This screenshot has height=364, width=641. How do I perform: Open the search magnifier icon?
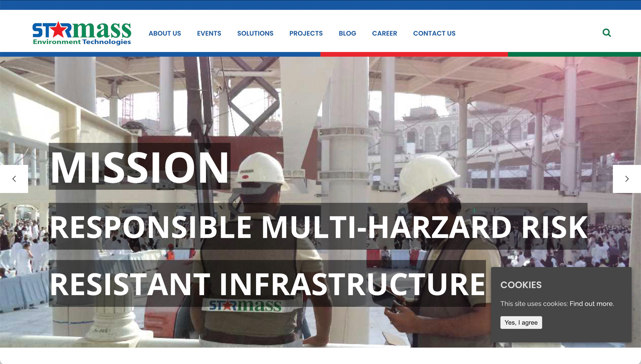click(607, 33)
